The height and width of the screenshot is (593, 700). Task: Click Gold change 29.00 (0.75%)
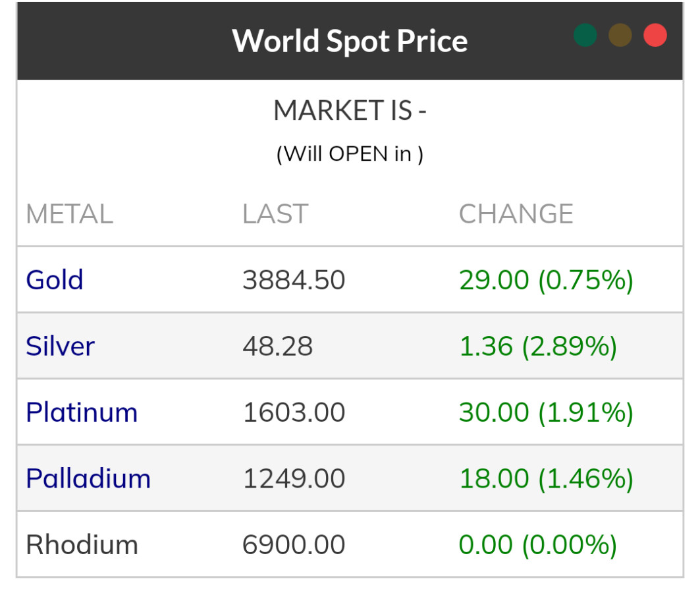pyautogui.click(x=546, y=280)
